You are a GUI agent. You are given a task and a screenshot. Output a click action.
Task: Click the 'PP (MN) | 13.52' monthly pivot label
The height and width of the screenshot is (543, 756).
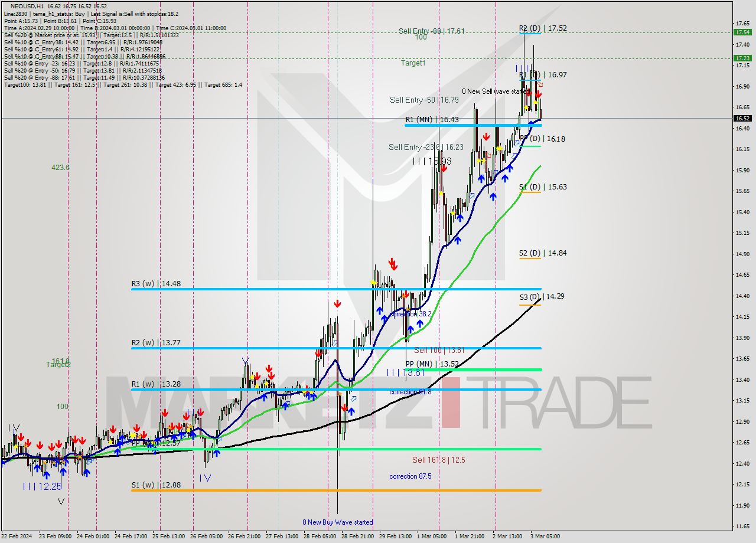pyautogui.click(x=432, y=364)
